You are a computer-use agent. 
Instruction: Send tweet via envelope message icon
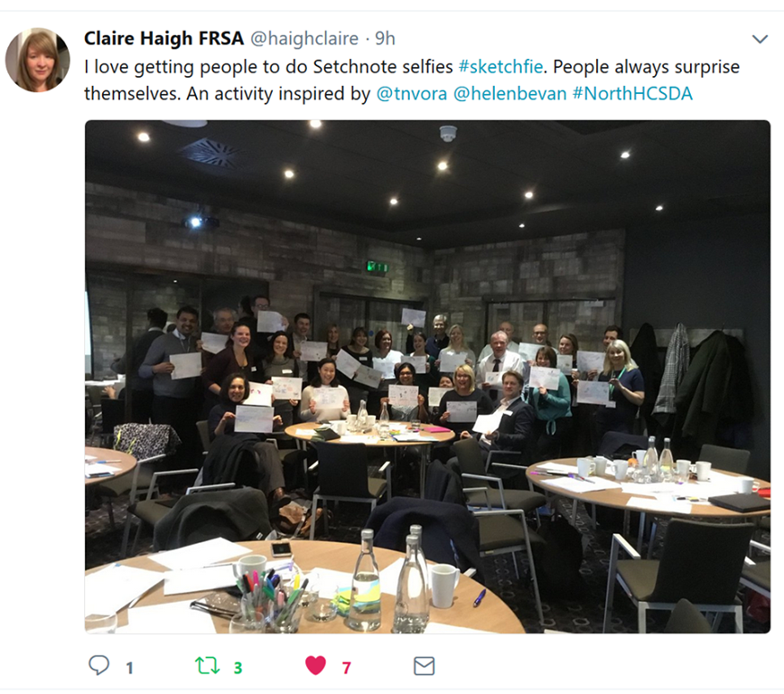[x=424, y=666]
